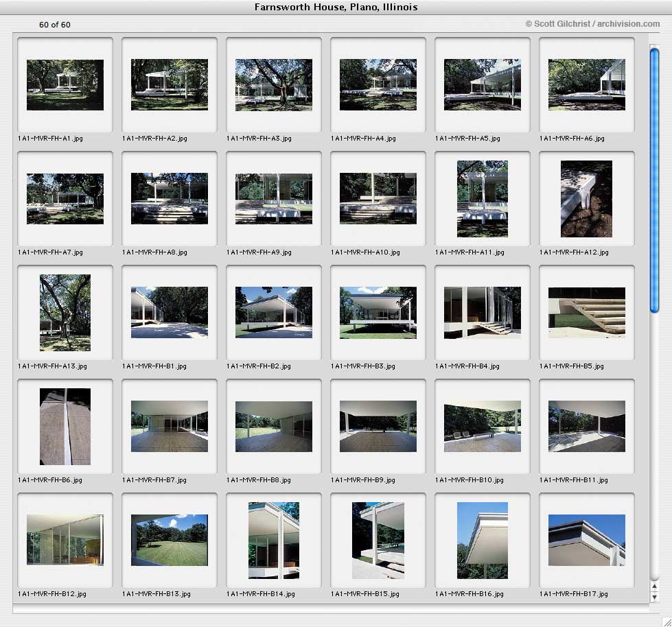
Task: Select thumbnail 1A1-MVR-FH-A4.jpg
Action: point(378,85)
